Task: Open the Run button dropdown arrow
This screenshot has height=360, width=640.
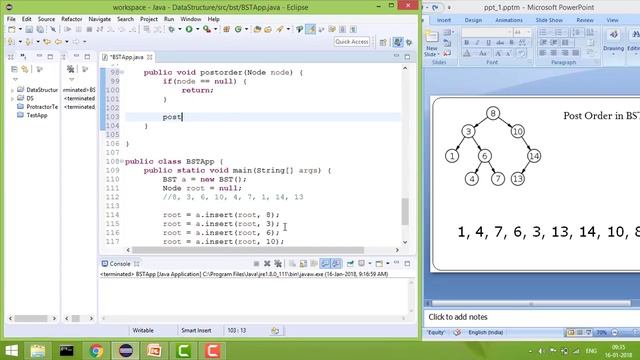Action: [x=197, y=29]
